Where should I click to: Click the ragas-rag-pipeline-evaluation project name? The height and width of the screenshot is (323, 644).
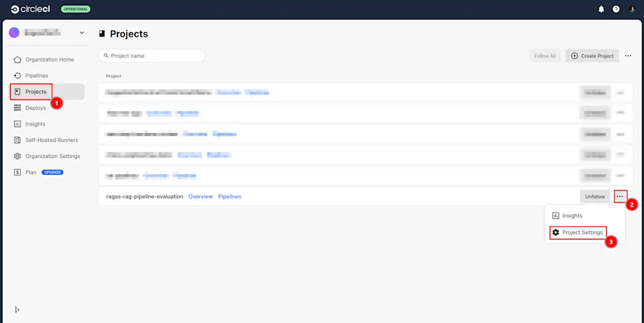(x=144, y=196)
